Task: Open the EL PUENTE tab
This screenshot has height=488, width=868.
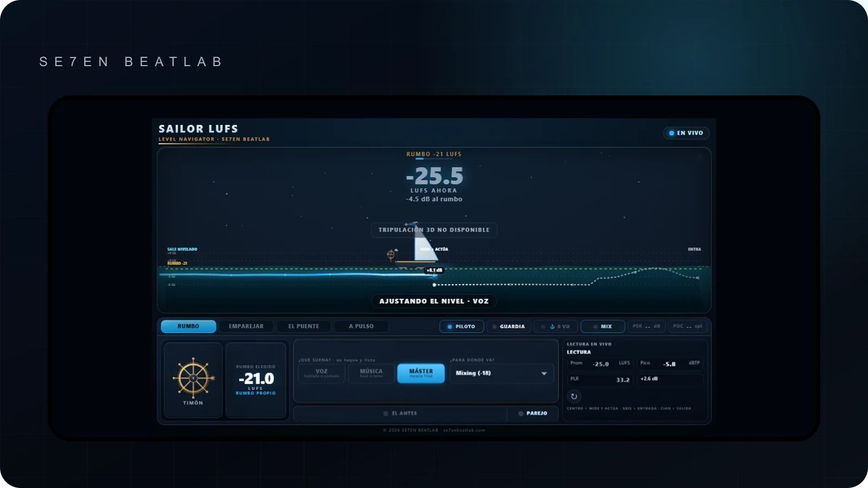Action: coord(304,326)
